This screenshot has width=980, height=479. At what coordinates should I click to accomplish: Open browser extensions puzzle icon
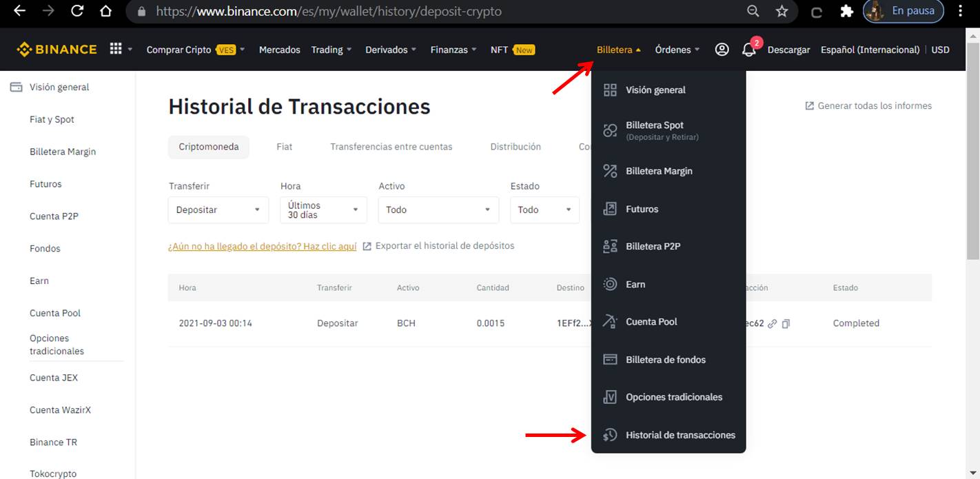[846, 11]
